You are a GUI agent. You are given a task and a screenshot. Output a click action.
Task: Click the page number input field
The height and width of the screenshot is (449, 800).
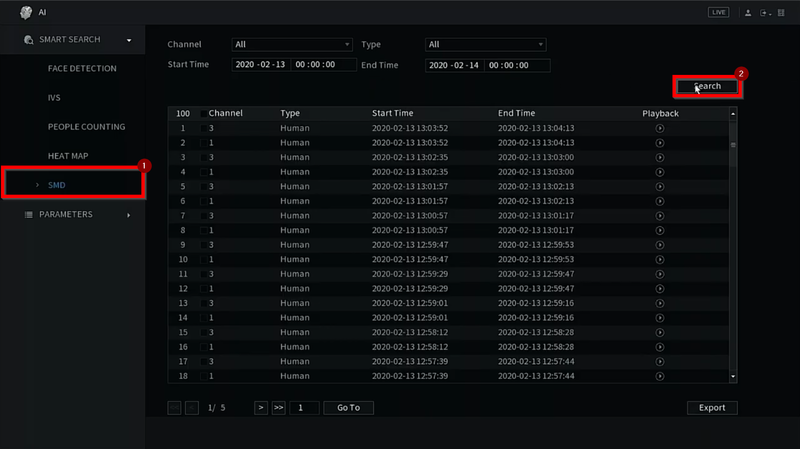pyautogui.click(x=304, y=408)
